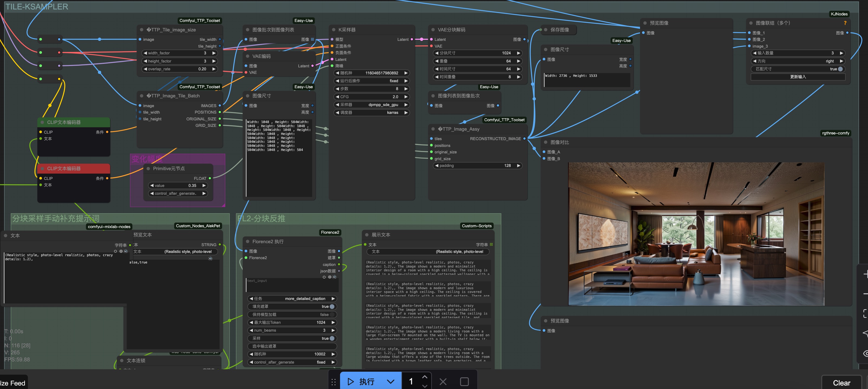Screen dimensions: 868x389
Task: Click the orange help question mark icon
Action: point(845,23)
